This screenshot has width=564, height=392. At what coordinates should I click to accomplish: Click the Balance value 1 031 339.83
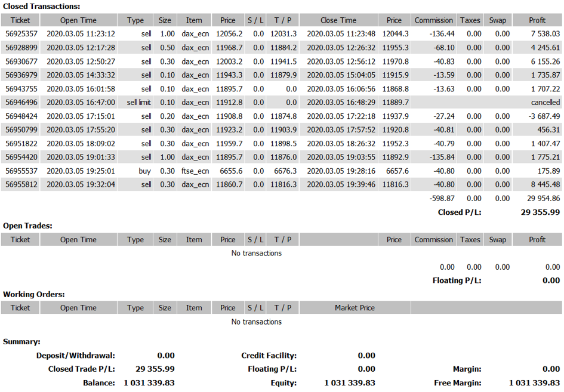(x=149, y=382)
